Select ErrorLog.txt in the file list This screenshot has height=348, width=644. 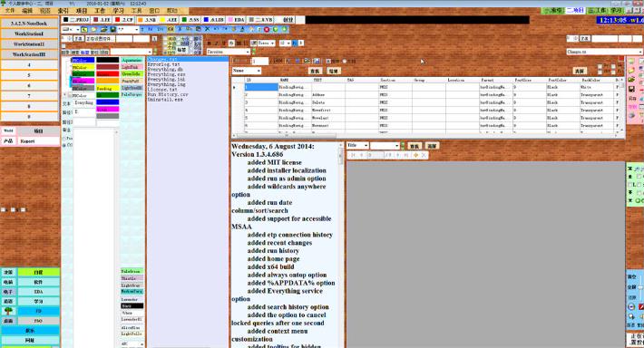click(164, 64)
